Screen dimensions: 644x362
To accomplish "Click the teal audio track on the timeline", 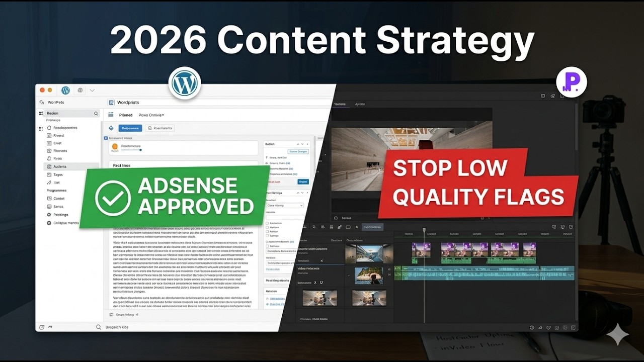I will point(484,273).
